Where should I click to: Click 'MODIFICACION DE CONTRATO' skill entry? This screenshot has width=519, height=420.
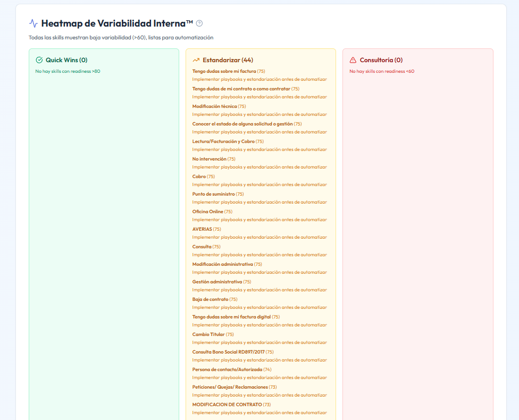pyautogui.click(x=227, y=405)
